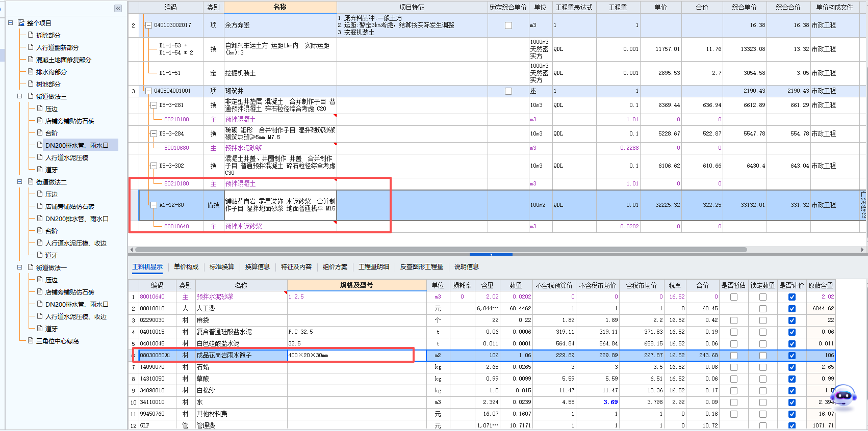Click the blue market price 3.69 cell
Screen dimensions: 868x431
coord(598,402)
